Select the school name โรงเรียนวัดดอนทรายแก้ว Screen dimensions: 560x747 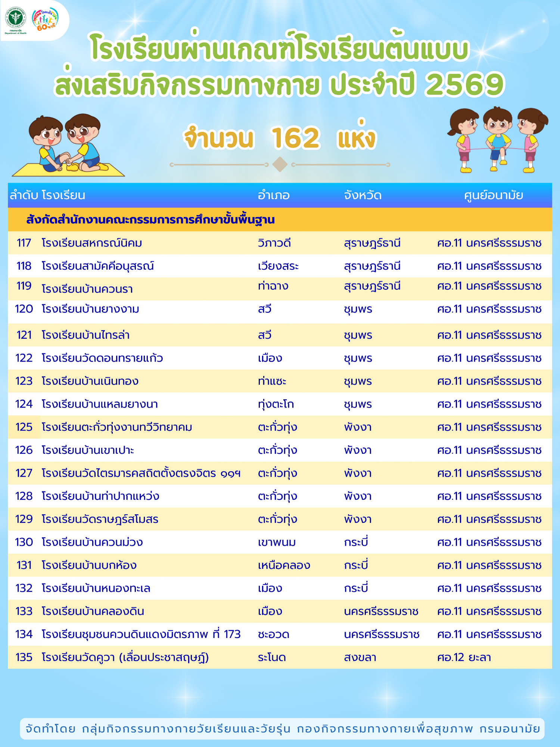click(102, 358)
